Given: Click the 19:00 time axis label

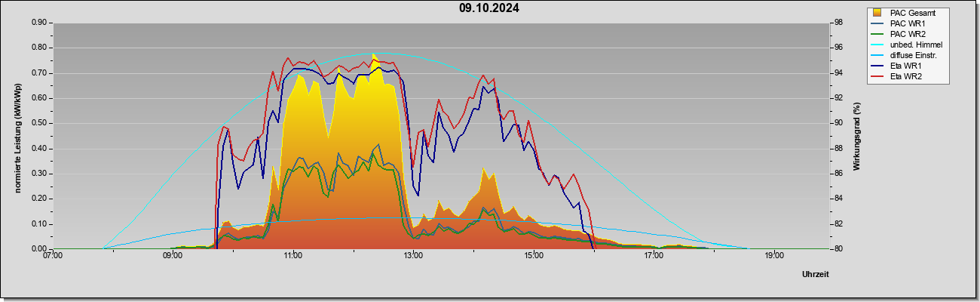Looking at the screenshot, I should 774,256.
